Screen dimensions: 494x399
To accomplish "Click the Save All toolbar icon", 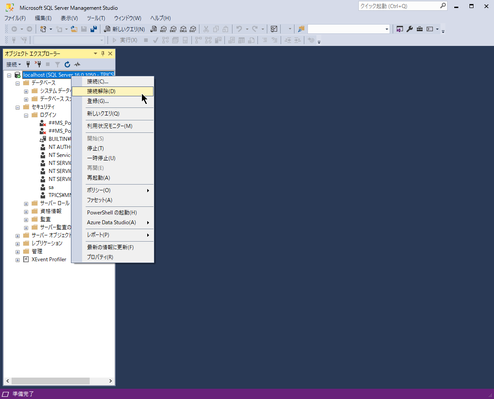I will tap(94, 29).
